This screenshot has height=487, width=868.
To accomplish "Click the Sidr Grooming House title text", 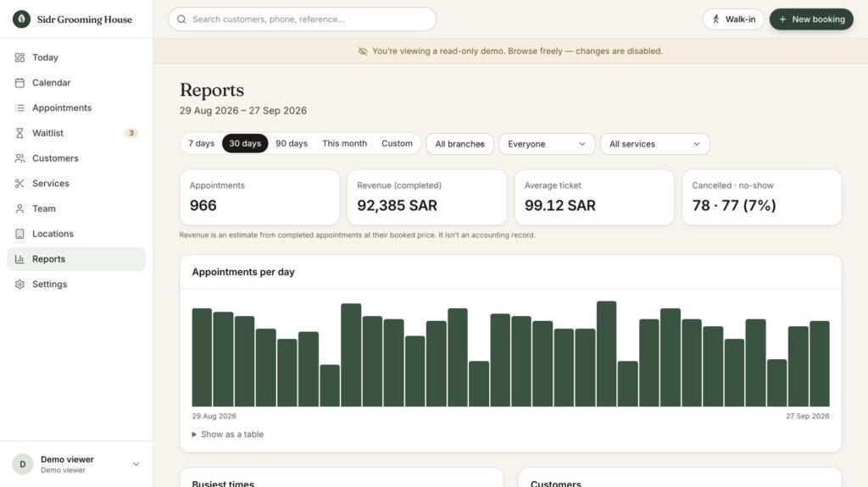I will pyautogui.click(x=85, y=19).
